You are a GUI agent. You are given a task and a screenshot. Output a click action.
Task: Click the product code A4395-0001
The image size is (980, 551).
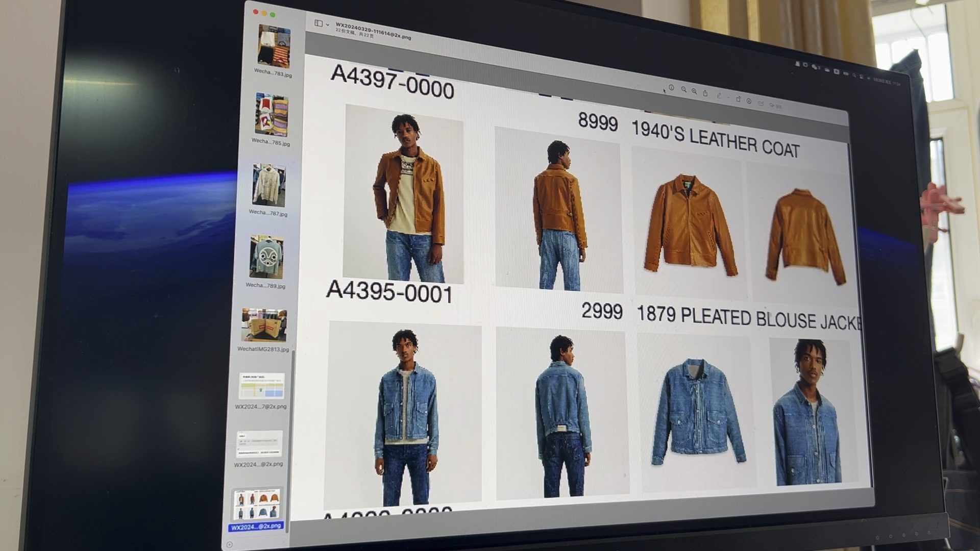pos(389,292)
